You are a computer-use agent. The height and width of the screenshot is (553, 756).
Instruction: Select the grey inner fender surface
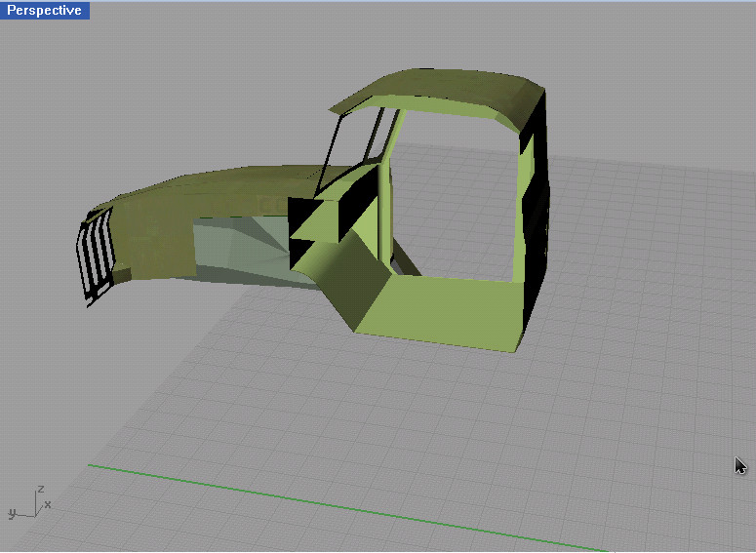[244, 249]
